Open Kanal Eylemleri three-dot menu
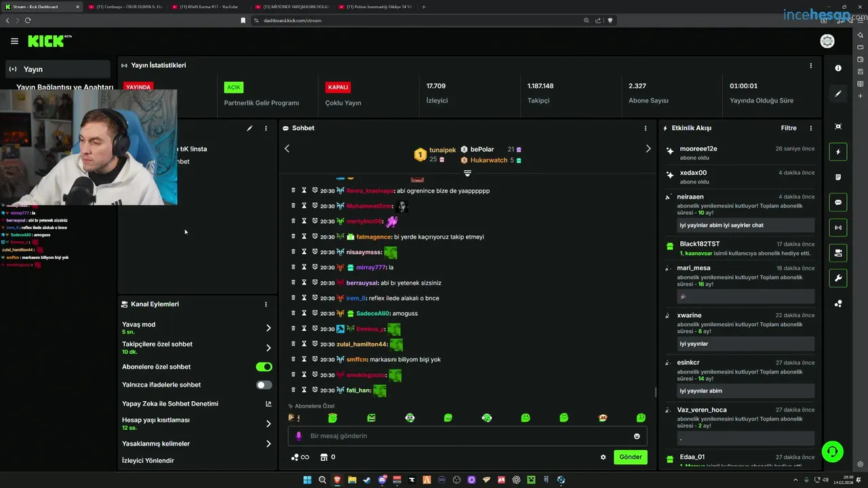This screenshot has height=488, width=868. (266, 304)
